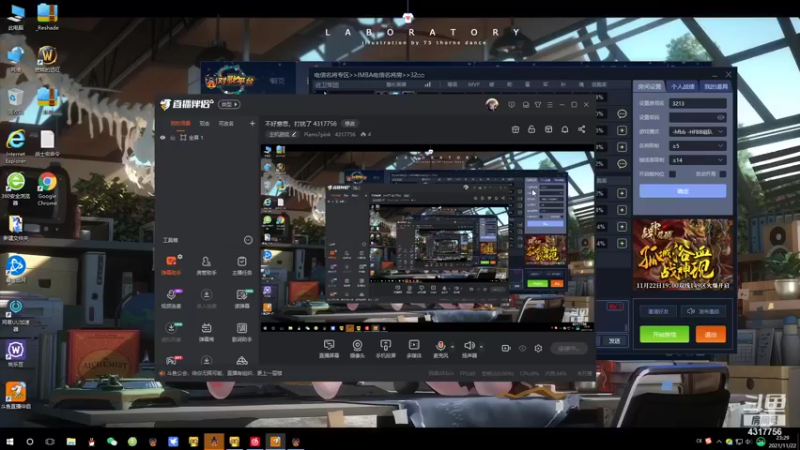Expand the ≥14 limit dropdown
800x450 pixels.
[697, 160]
